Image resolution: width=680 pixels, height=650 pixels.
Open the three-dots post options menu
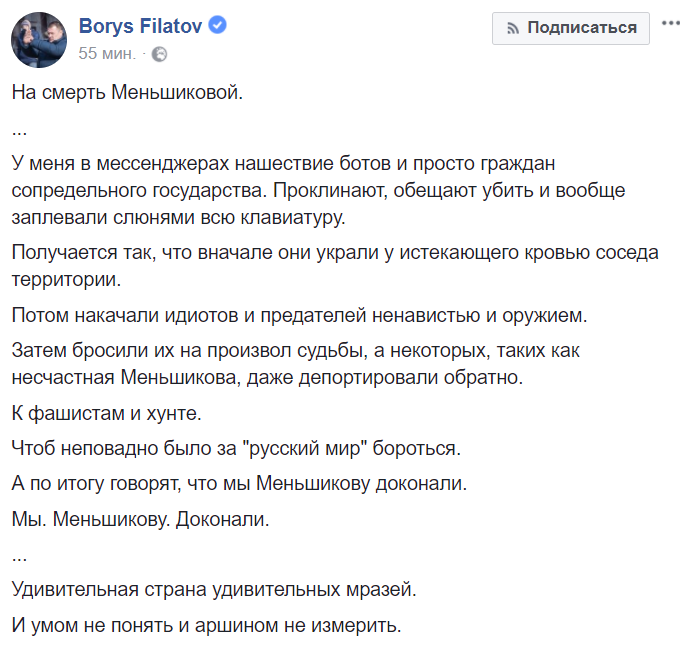(x=671, y=23)
